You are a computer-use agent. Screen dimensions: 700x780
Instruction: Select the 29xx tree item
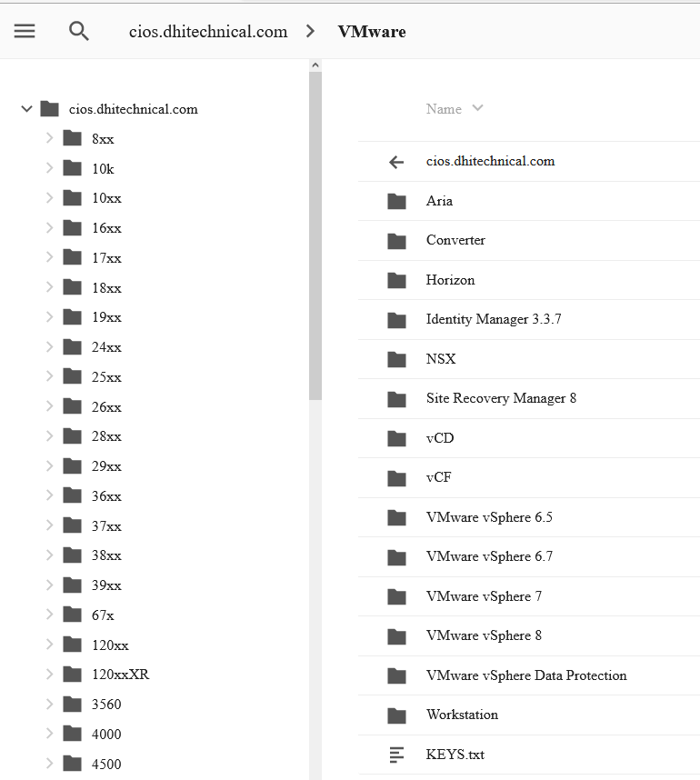point(106,466)
